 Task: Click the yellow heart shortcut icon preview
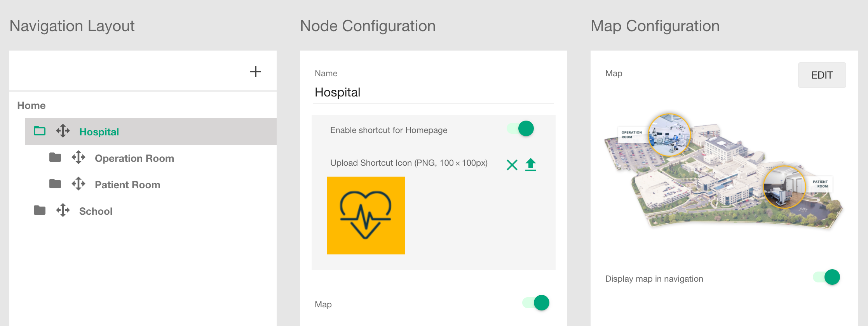366,216
